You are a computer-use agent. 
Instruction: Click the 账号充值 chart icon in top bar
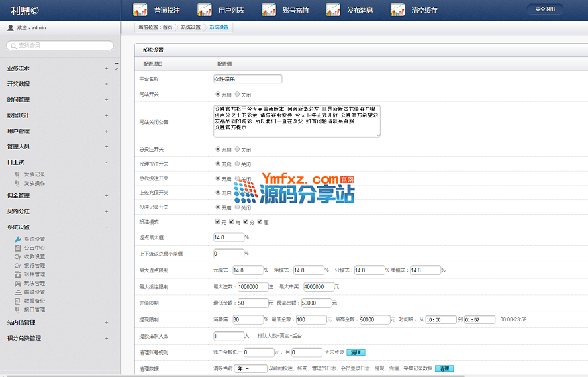click(268, 10)
